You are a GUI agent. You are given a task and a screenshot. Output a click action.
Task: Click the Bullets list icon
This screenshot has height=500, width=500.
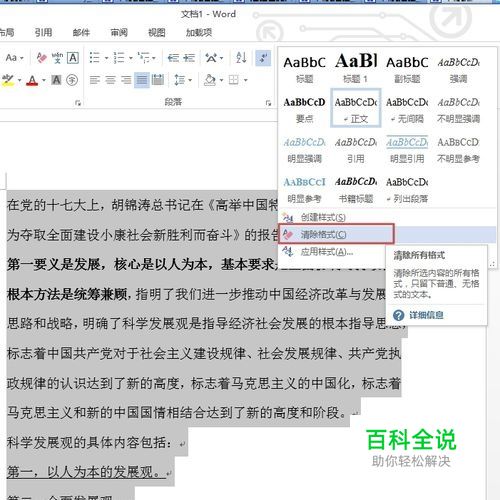point(95,58)
